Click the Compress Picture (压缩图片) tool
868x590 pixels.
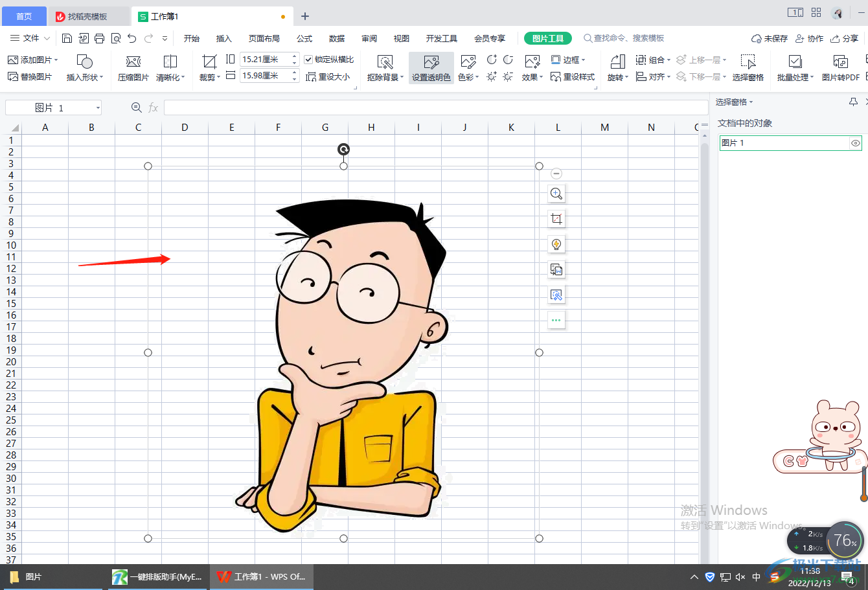[133, 68]
